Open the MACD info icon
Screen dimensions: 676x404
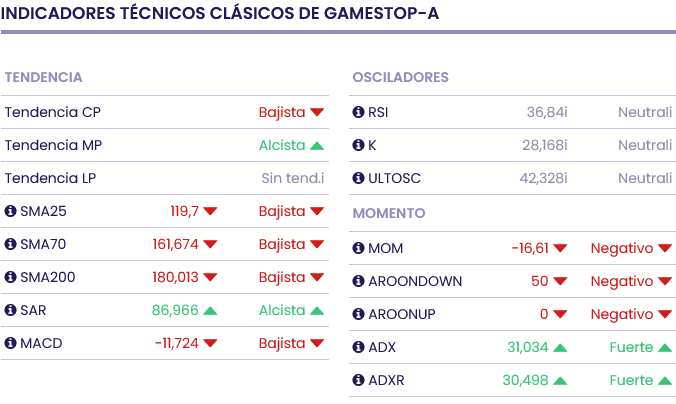point(11,343)
